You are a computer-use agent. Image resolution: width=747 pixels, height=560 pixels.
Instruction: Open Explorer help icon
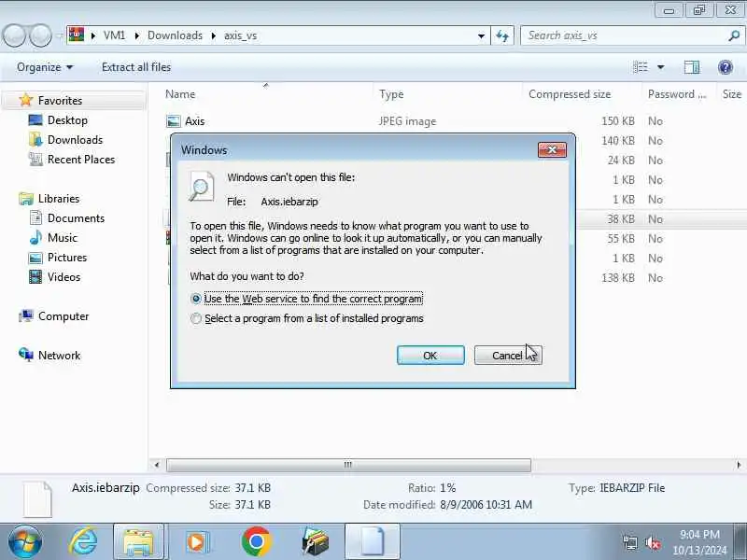[726, 67]
